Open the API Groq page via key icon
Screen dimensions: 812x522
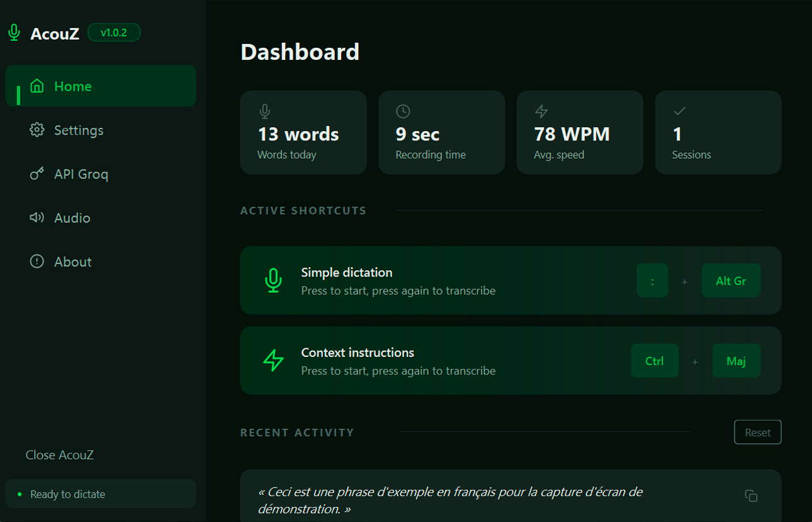pos(37,174)
